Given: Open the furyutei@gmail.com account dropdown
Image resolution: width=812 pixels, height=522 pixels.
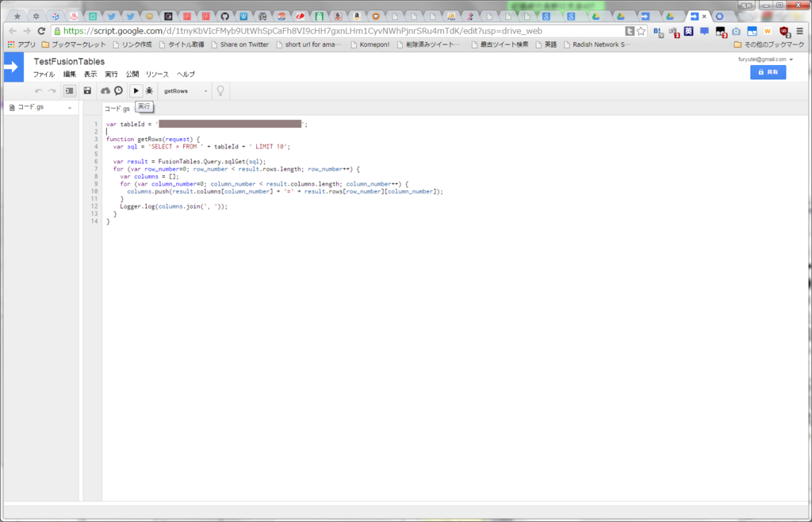Looking at the screenshot, I should 766,59.
